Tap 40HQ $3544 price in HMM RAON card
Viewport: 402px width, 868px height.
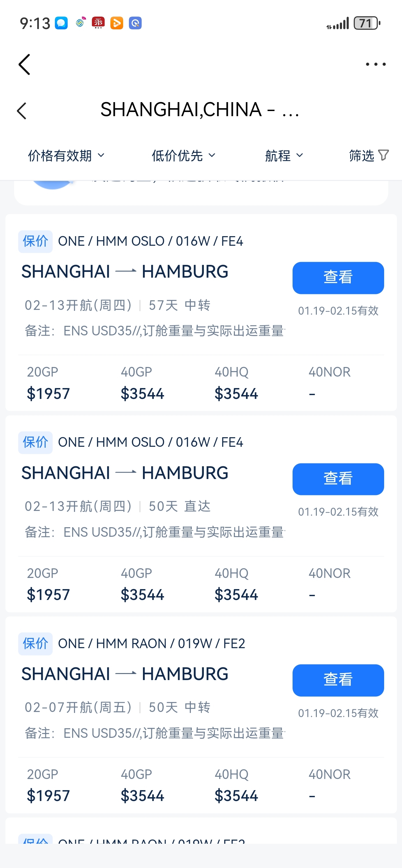(x=236, y=796)
